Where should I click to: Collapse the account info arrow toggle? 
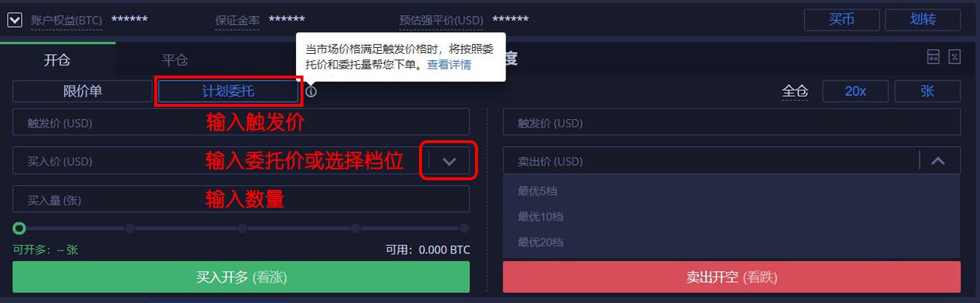coord(15,20)
